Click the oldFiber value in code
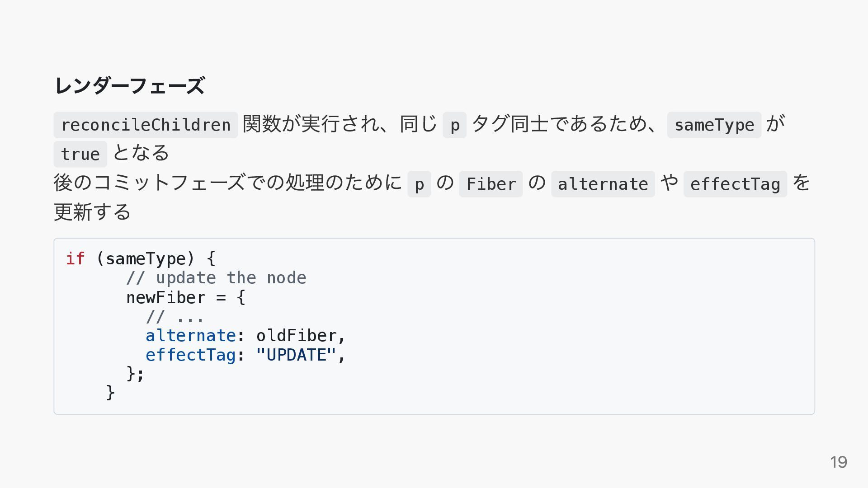This screenshot has width=868, height=488. coord(297,336)
